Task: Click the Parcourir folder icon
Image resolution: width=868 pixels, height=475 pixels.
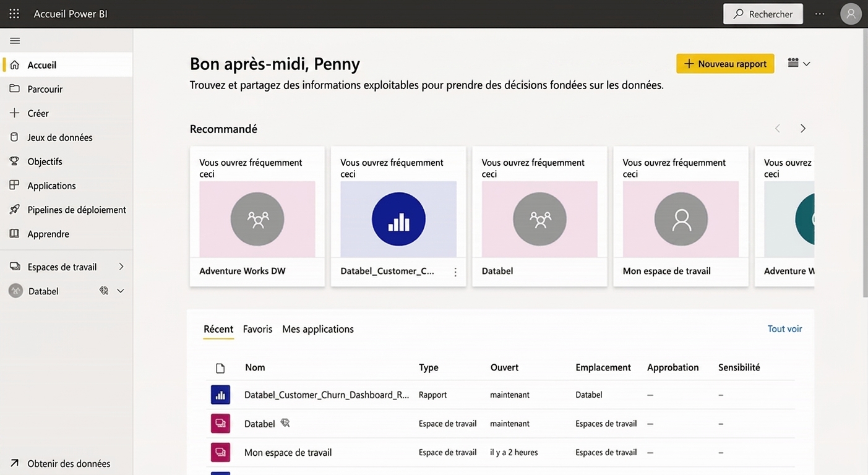Action: 15,89
